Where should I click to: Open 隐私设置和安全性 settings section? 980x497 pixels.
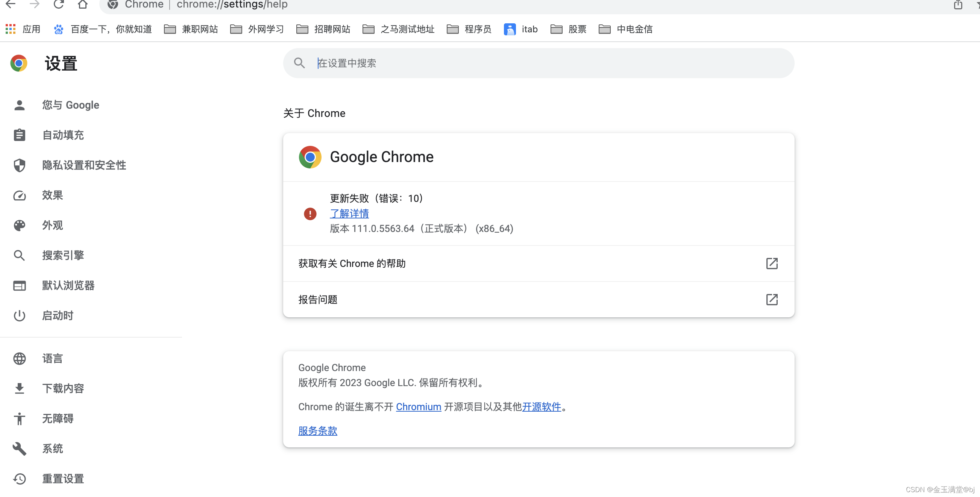pyautogui.click(x=84, y=165)
